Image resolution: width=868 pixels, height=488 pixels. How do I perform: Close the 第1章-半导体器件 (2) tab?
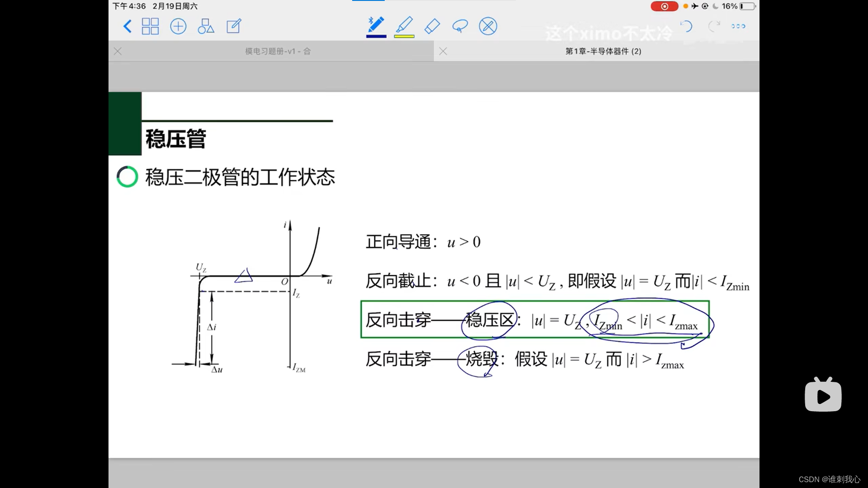[x=443, y=52]
